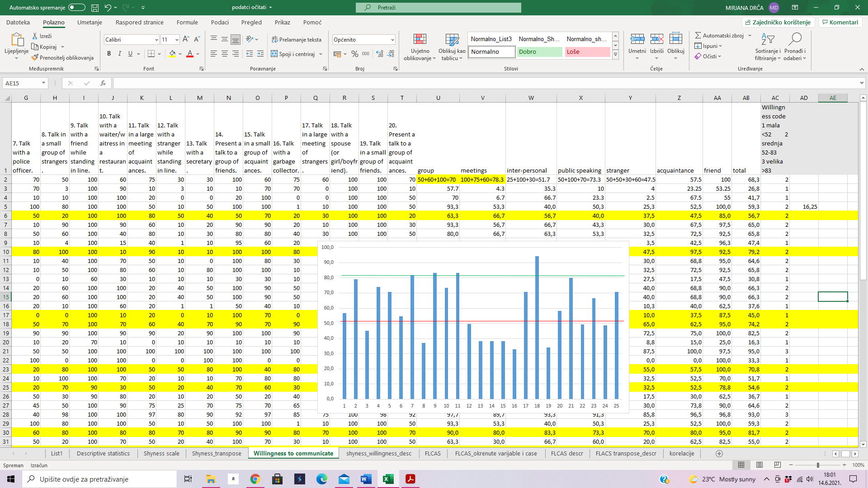Open Automatski zbroj dropdown arrow
This screenshot has height=488, width=868.
pos(750,36)
